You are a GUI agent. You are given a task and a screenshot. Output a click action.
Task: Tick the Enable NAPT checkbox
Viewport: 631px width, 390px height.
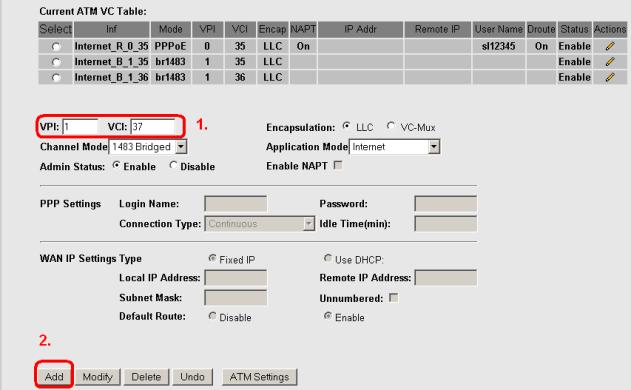[338, 165]
